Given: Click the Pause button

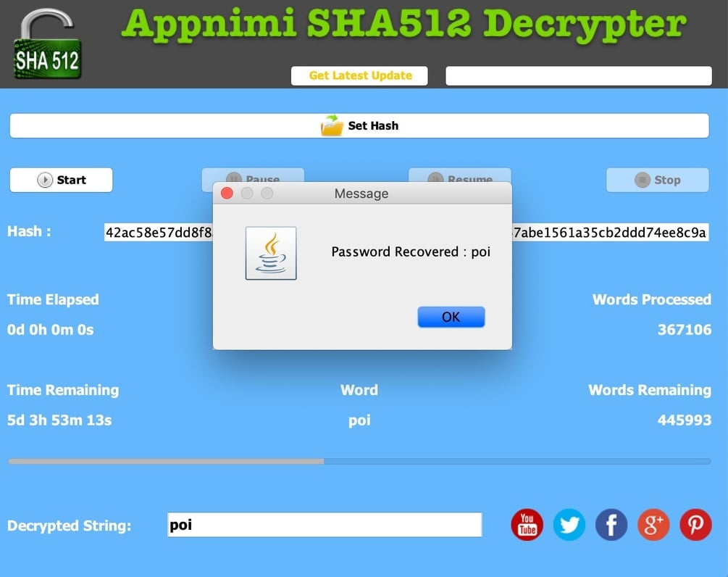Looking at the screenshot, I should click(253, 175).
